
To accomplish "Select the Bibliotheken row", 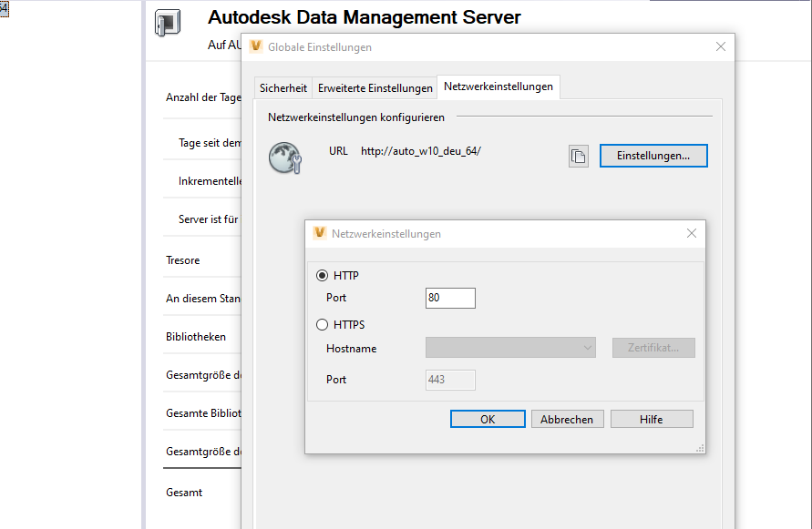I will click(203, 337).
